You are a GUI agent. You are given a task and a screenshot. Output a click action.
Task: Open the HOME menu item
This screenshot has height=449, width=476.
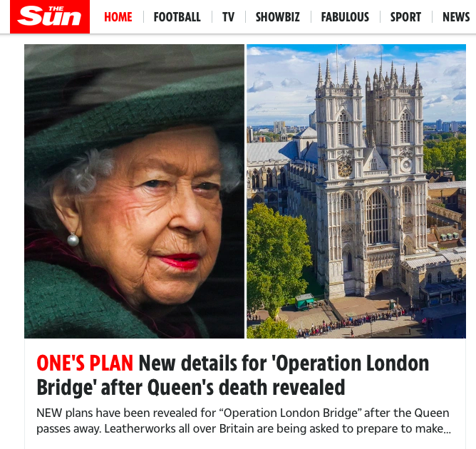pos(118,17)
